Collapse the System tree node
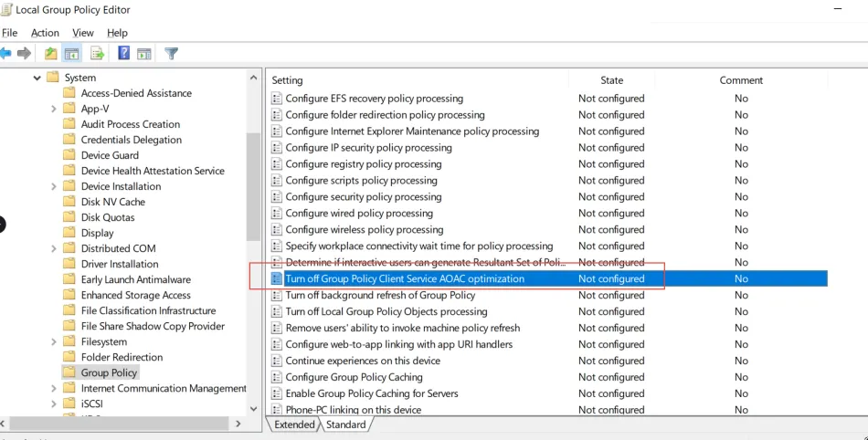 pos(37,79)
